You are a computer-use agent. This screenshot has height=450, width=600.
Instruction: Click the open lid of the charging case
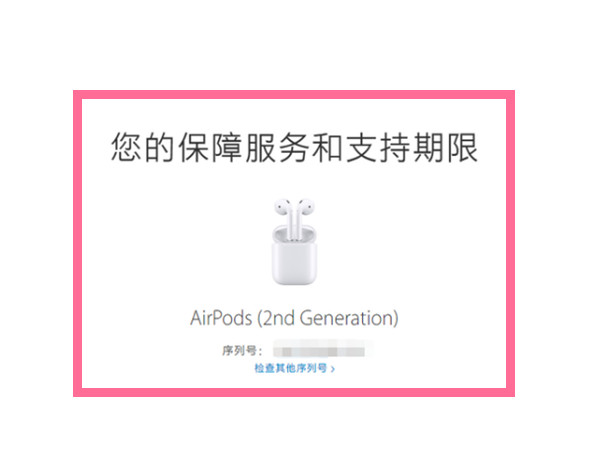tap(295, 233)
